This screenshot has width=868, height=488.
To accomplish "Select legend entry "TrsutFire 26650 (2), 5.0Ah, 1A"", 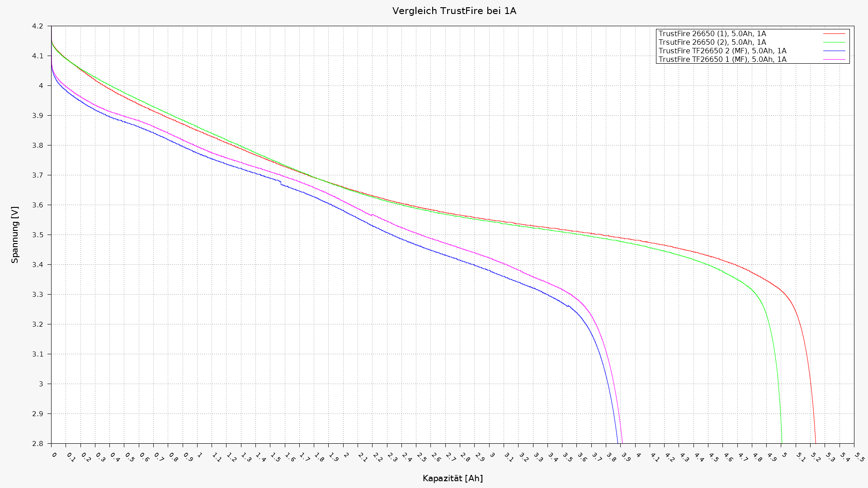I will (x=712, y=42).
